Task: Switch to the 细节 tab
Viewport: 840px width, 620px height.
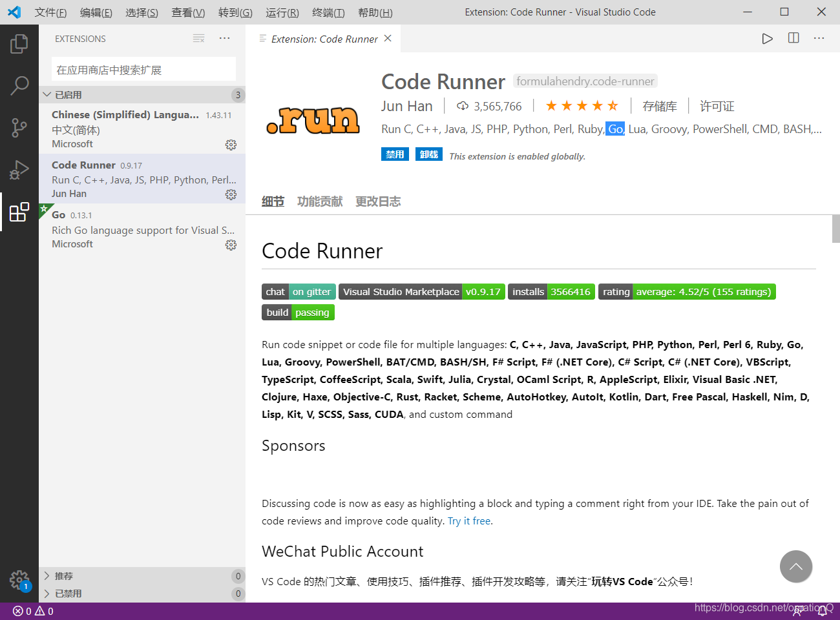Action: coord(273,201)
